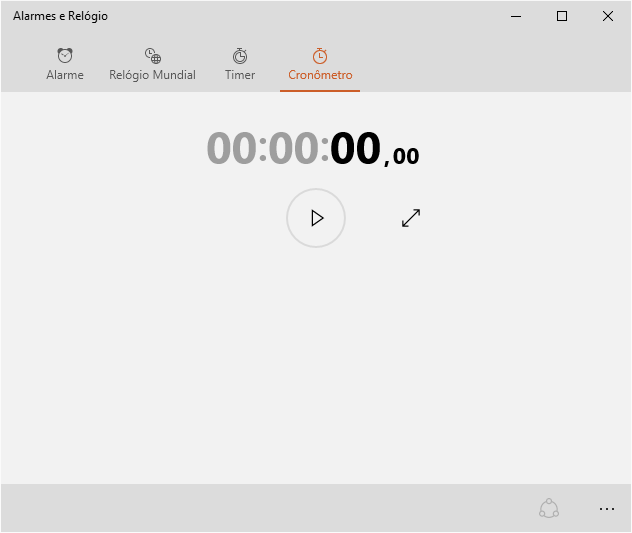Switch to the Alarme tab label
Image resolution: width=632 pixels, height=533 pixels.
click(x=65, y=75)
